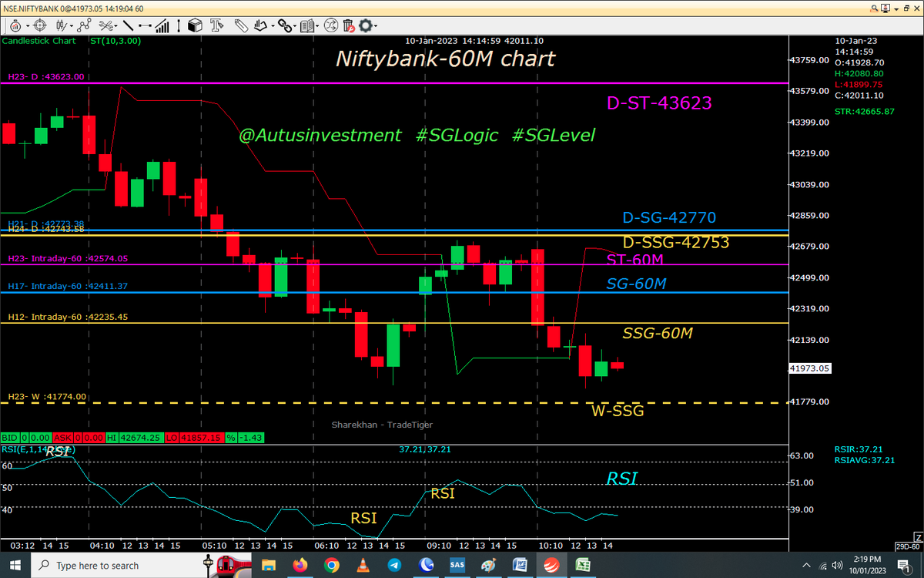Toggle the candlestick series display tool
This screenshot has height=578, width=924.
point(61,25)
